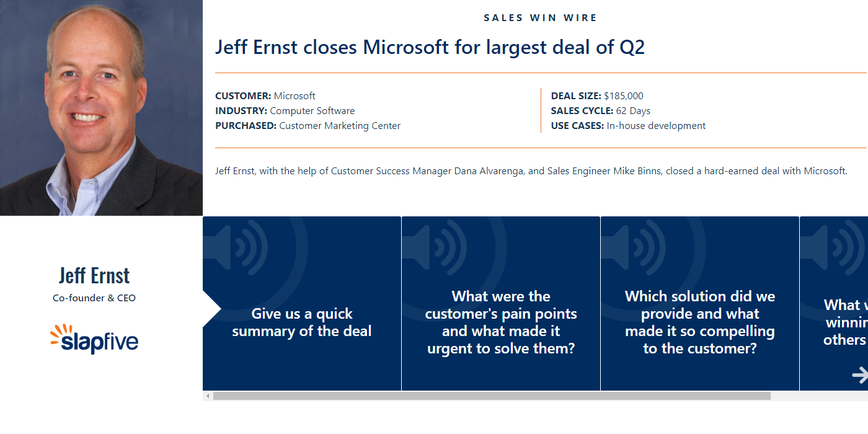Click the "SALES WIN WIRE" label
The width and height of the screenshot is (868, 434).
click(540, 18)
